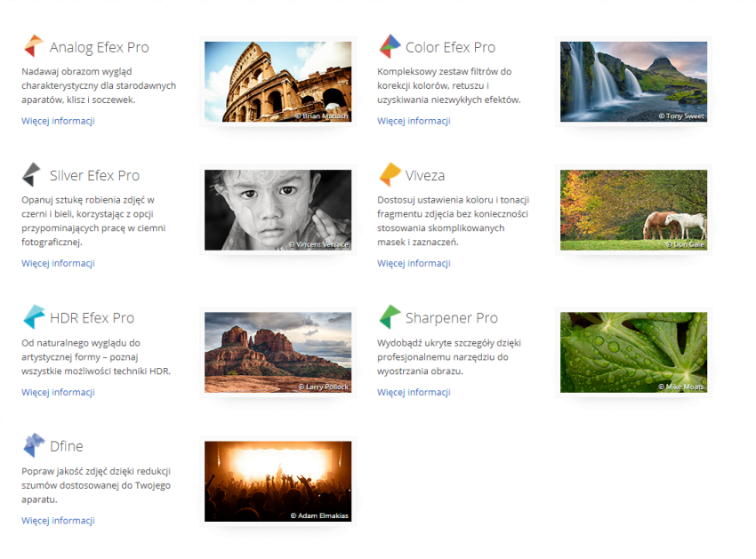This screenshot has width=756, height=559.
Task: Select the black-and-white child portrait thumbnail
Action: click(277, 210)
